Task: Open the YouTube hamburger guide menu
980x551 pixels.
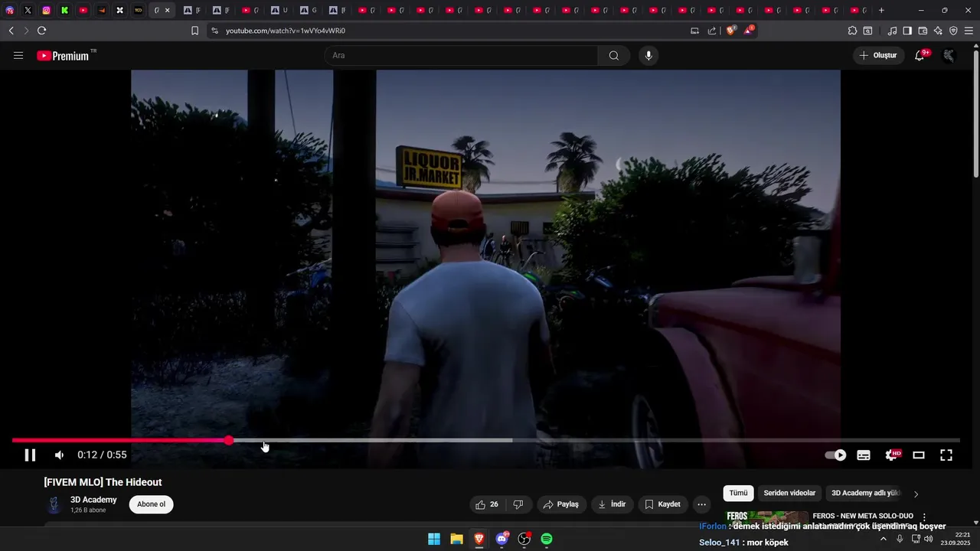Action: pos(18,56)
